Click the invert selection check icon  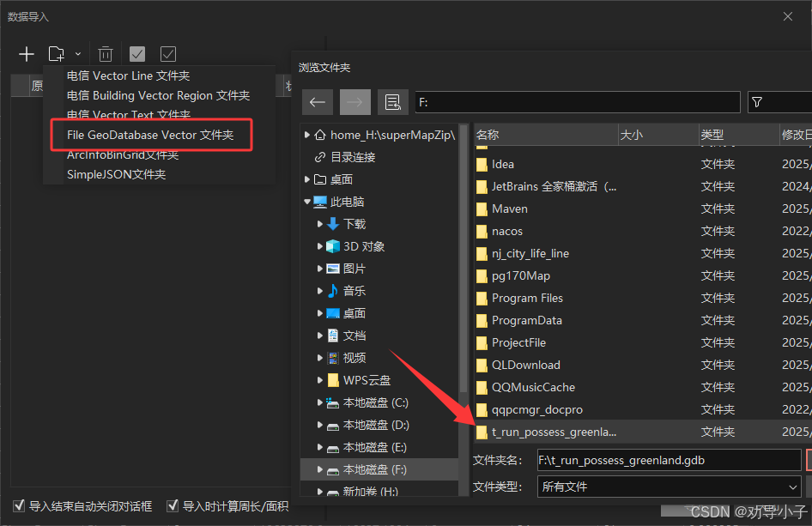(168, 54)
